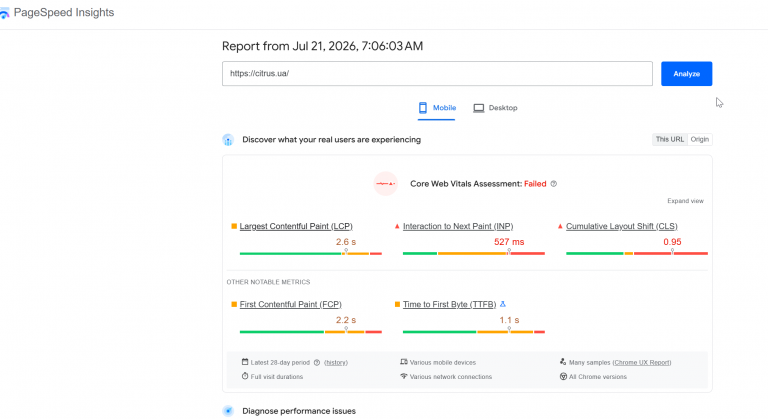Click the desktop monitor icon in tabs
Image resolution: width=768 pixels, height=419 pixels.
coord(479,108)
